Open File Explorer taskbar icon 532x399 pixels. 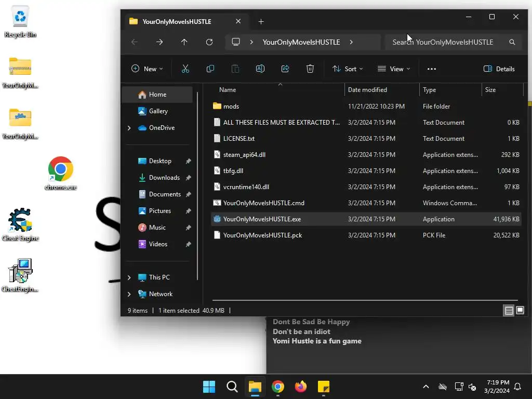tap(255, 387)
